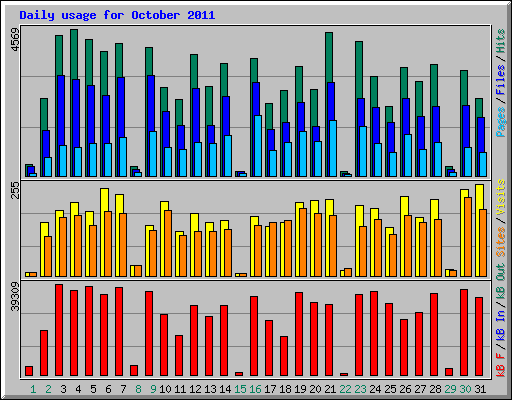Click day 17 on the x-axis
The image size is (512, 400).
click(x=270, y=389)
